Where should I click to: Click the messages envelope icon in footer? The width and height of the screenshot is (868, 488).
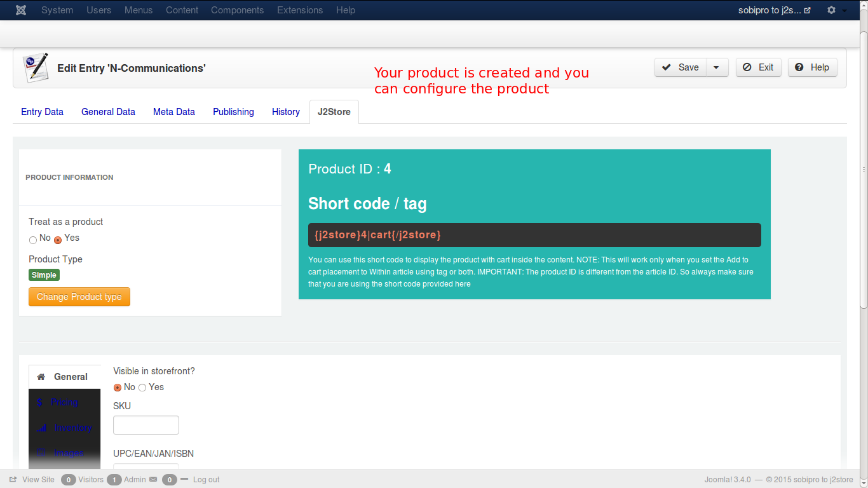pos(153,480)
